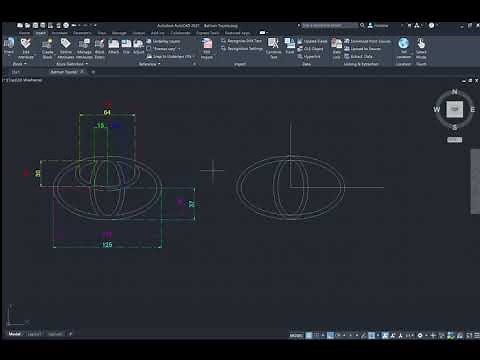Open the Reference panel dialog launcher arrow
The image size is (480, 360).
tap(195, 64)
